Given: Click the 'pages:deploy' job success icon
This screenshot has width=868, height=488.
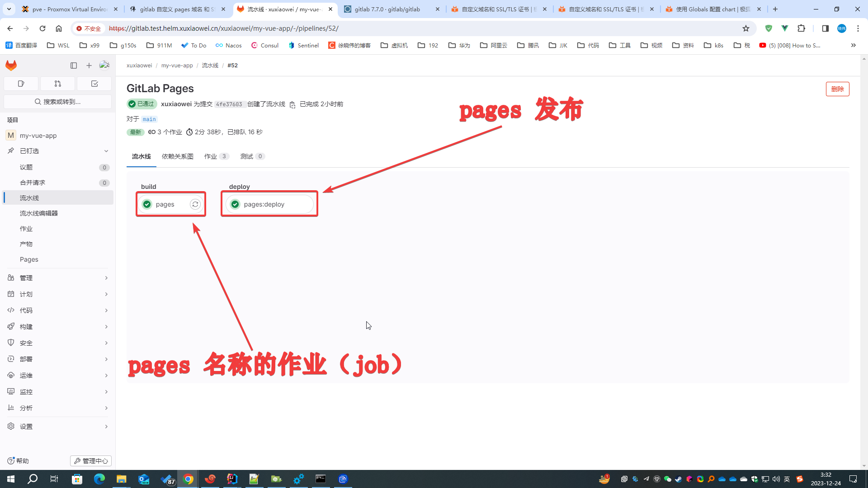Looking at the screenshot, I should (235, 204).
